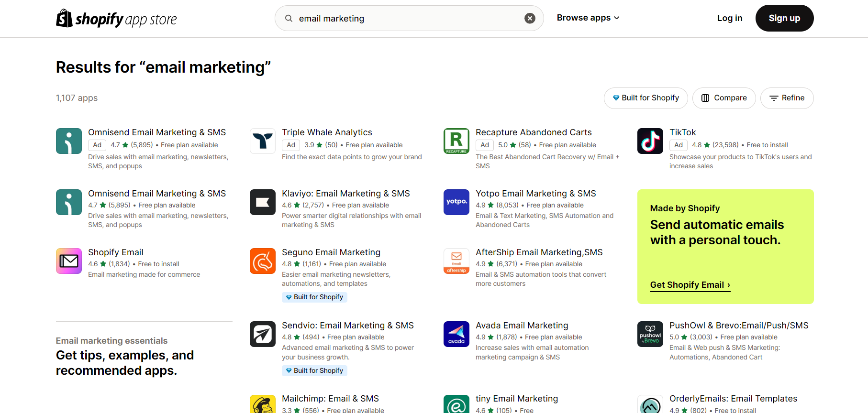Screen dimensions: 868x413
Task: Open Avada Email Marketing title link
Action: click(522, 326)
